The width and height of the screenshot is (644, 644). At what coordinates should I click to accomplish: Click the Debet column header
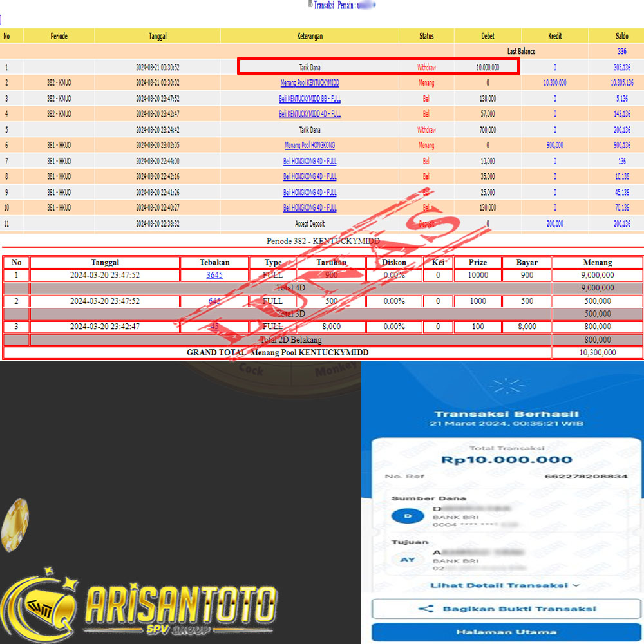488,36
